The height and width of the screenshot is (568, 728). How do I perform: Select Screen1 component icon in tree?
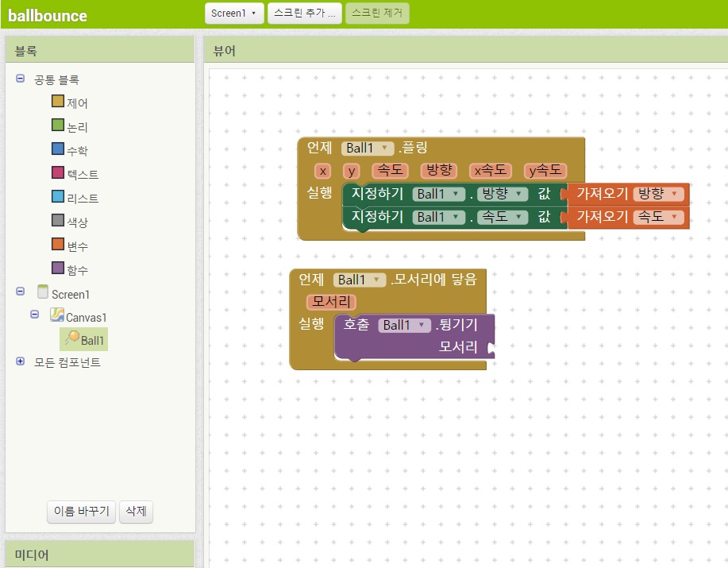(43, 292)
